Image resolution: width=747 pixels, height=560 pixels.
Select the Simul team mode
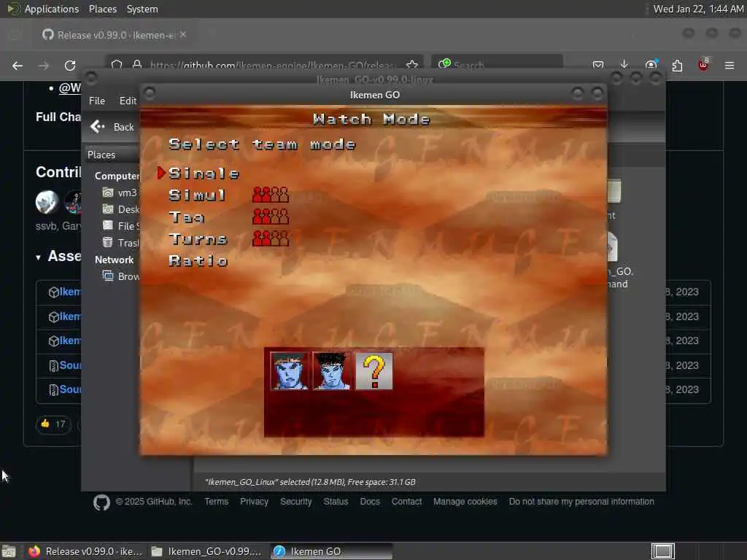[x=197, y=195]
